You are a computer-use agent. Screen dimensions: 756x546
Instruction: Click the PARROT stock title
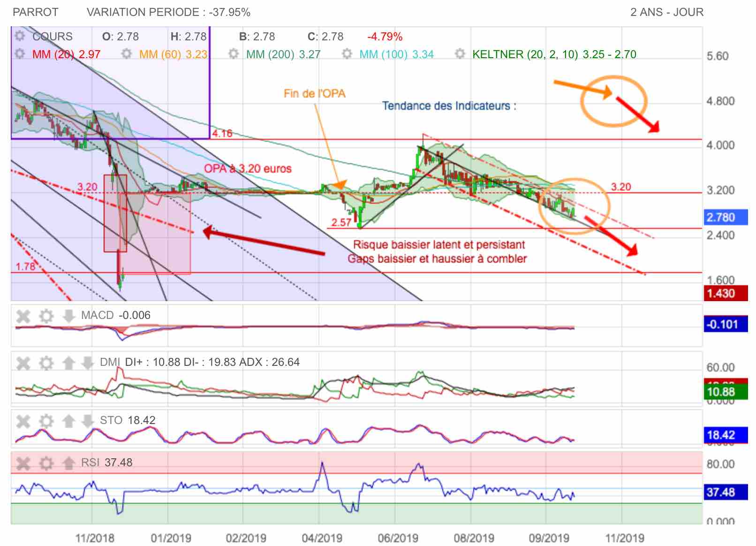pyautogui.click(x=36, y=12)
